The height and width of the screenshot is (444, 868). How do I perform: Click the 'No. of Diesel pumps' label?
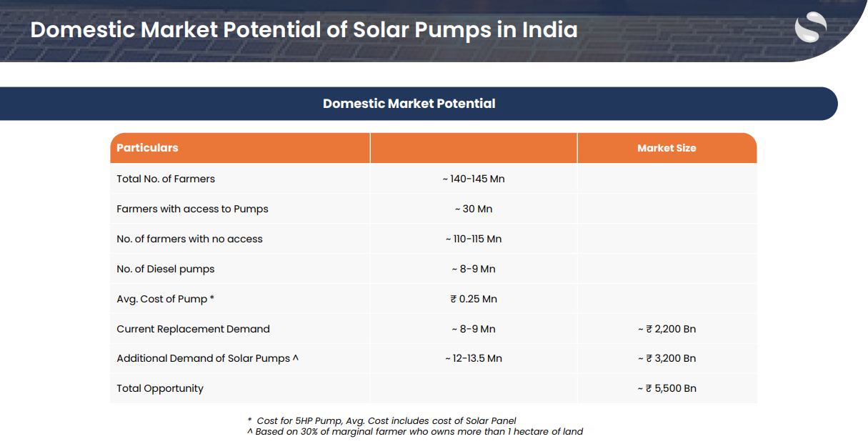pos(165,269)
